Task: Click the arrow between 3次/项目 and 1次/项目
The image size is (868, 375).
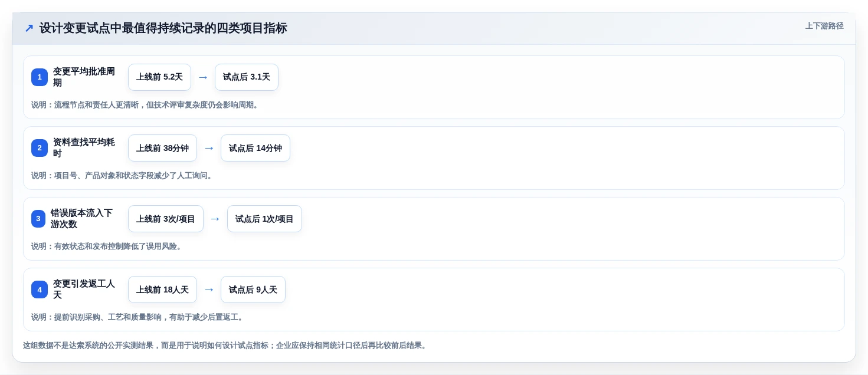Action: pyautogui.click(x=215, y=219)
